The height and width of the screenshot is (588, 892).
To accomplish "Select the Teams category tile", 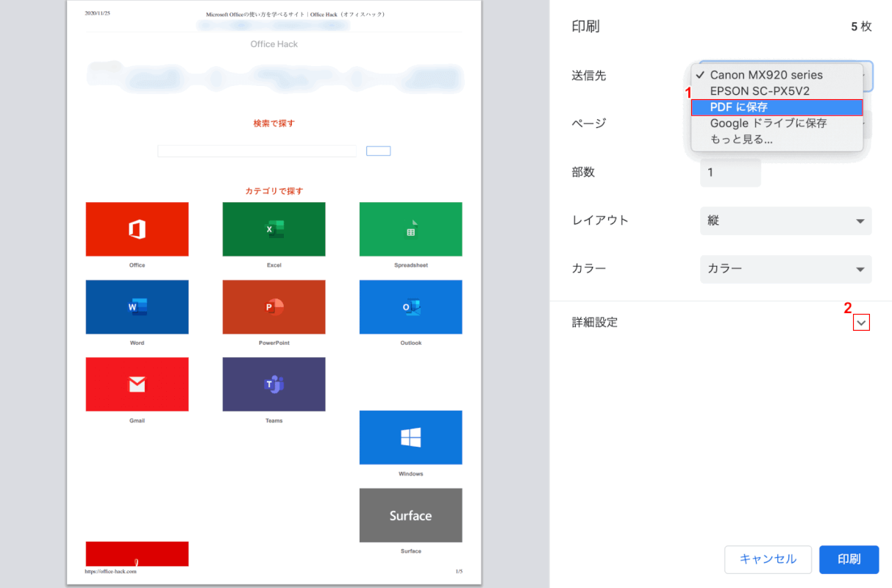I will point(274,384).
